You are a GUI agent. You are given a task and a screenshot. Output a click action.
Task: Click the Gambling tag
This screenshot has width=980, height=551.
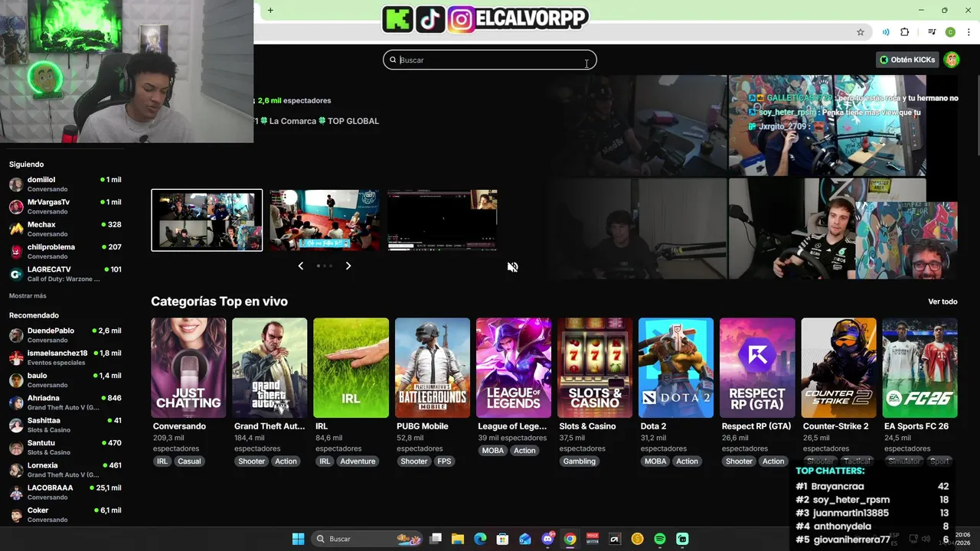580,461
